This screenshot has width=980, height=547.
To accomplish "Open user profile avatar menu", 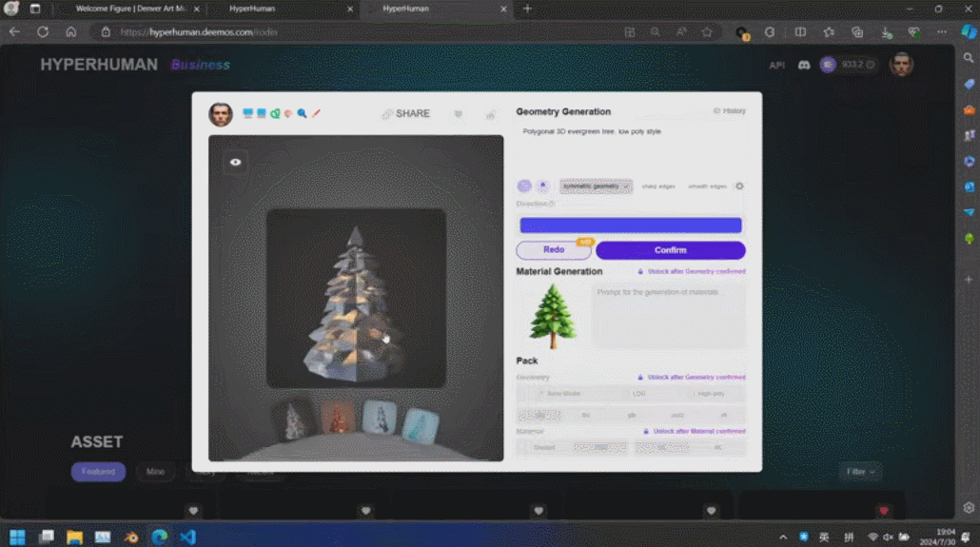I will [900, 65].
